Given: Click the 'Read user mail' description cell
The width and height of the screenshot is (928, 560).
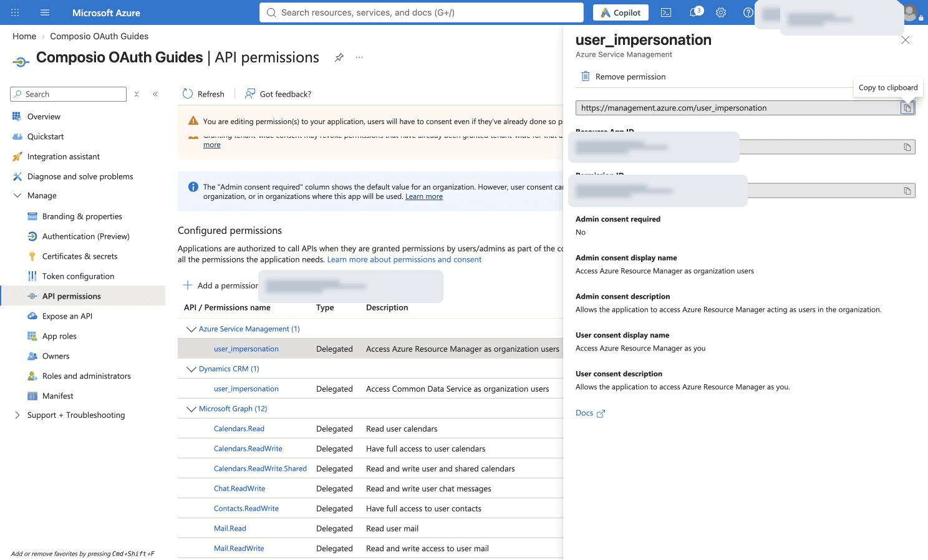Looking at the screenshot, I should (x=392, y=529).
